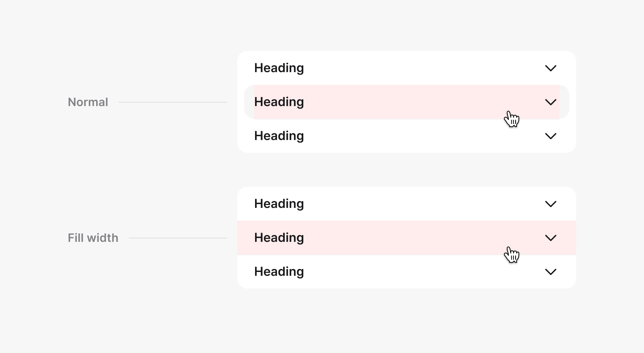Click the "Fill width" variant label

point(93,238)
